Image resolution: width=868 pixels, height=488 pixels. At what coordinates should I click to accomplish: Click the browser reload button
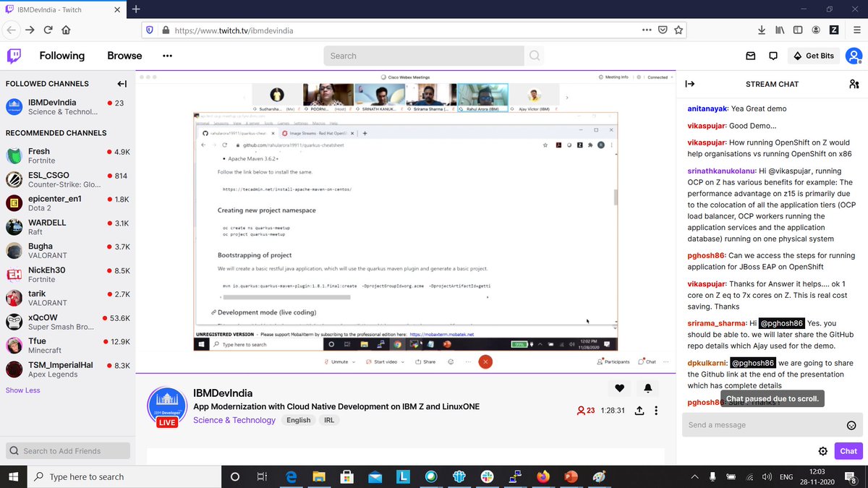coord(48,30)
